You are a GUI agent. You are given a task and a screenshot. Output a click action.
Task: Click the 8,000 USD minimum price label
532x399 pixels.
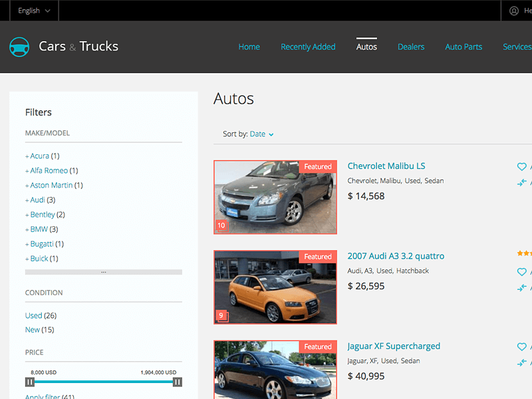point(43,372)
